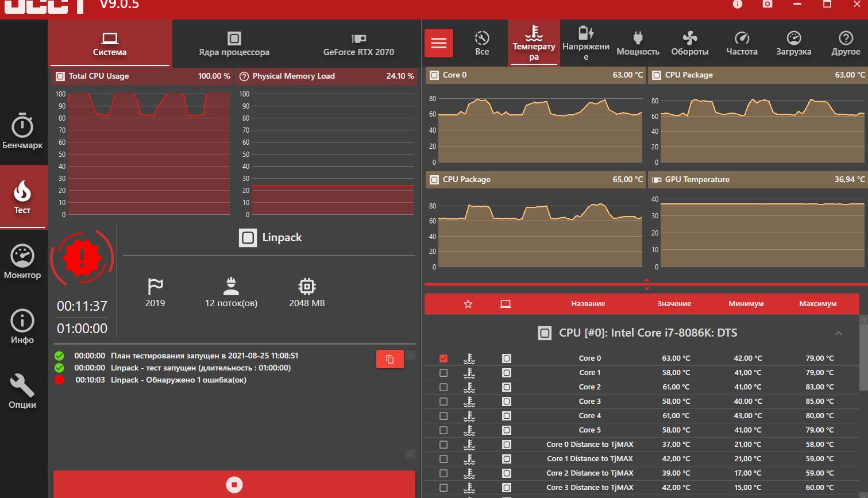This screenshot has width=868, height=498.
Task: Click the sensor table vertical scrollbar
Action: (863, 356)
